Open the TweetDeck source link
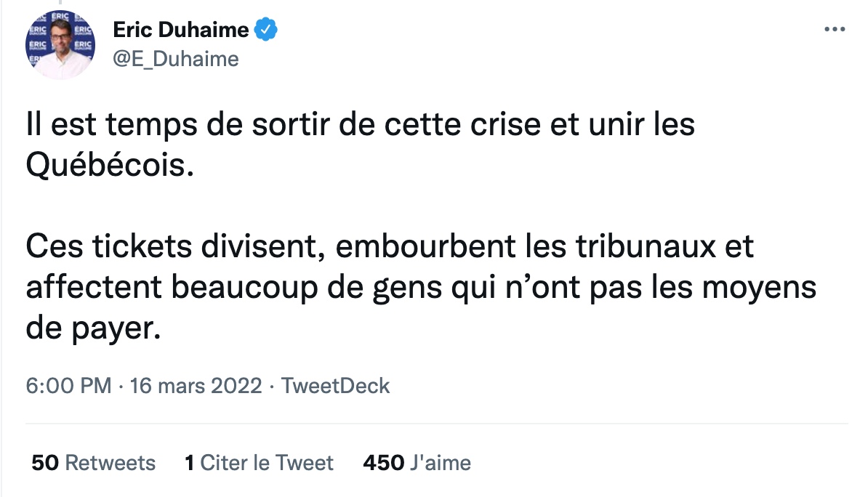Image resolution: width=868 pixels, height=497 pixels. pyautogui.click(x=336, y=386)
